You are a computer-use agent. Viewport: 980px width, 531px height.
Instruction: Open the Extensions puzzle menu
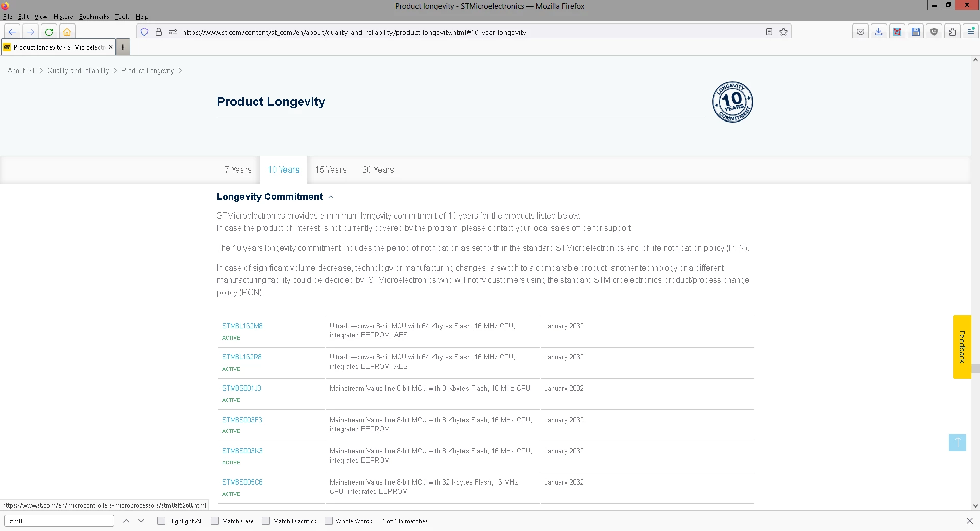pyautogui.click(x=952, y=32)
